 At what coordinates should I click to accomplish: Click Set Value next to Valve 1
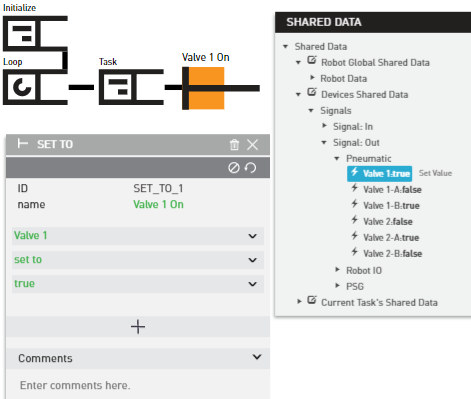[435, 173]
